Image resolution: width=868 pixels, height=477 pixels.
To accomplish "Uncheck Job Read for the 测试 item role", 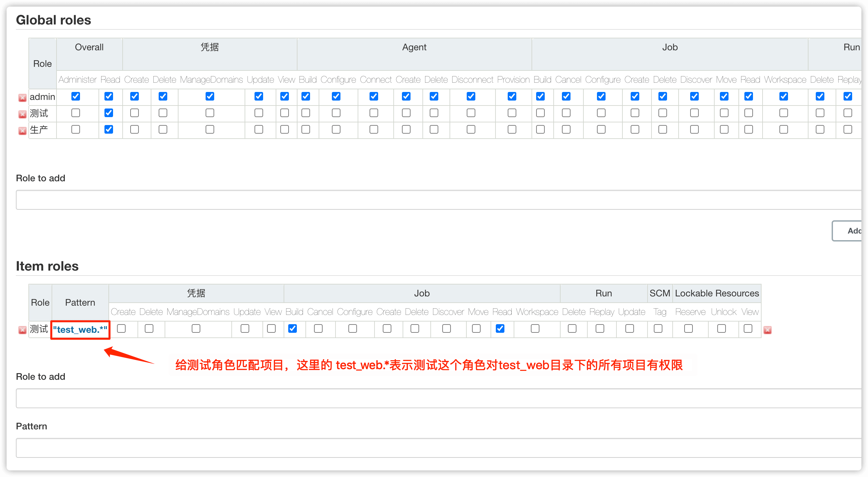I will pyautogui.click(x=500, y=329).
